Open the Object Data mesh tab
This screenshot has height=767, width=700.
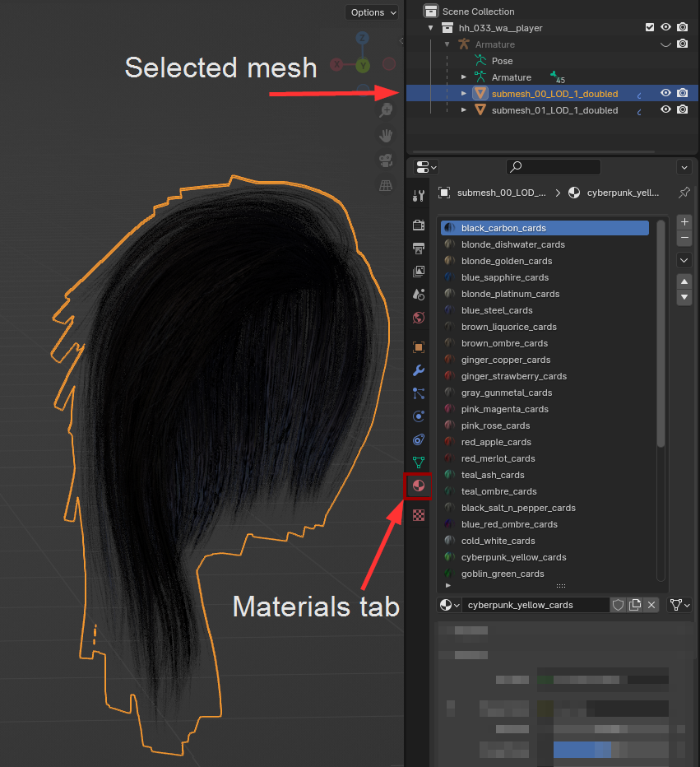tap(419, 463)
